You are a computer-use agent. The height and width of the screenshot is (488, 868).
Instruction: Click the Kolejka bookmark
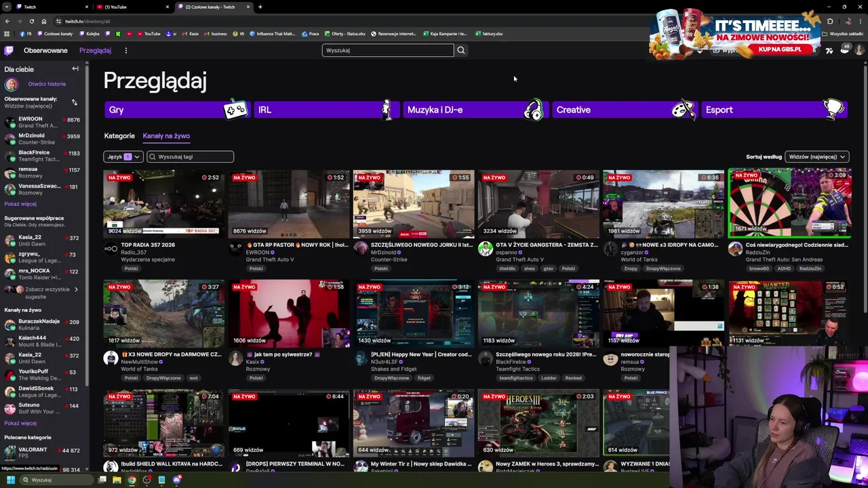coord(90,34)
